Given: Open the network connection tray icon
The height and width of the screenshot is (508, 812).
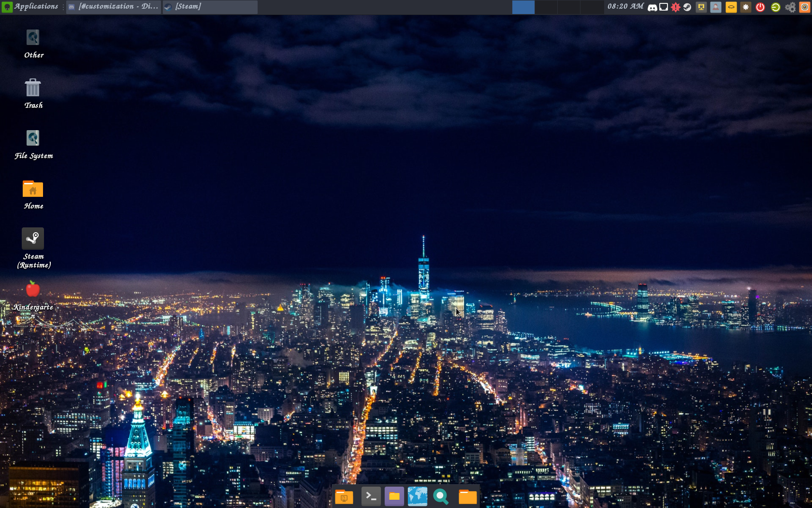Looking at the screenshot, I should click(664, 7).
